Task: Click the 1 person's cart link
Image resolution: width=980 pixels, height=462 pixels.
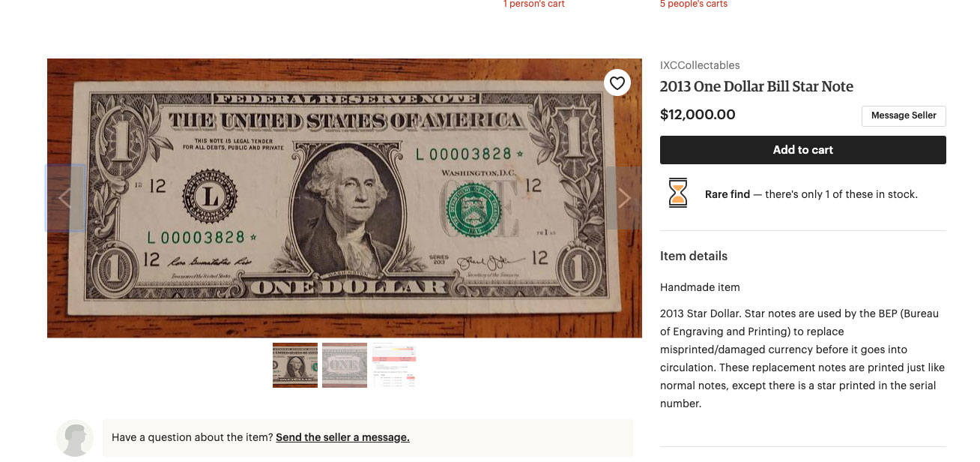Action: [533, 4]
